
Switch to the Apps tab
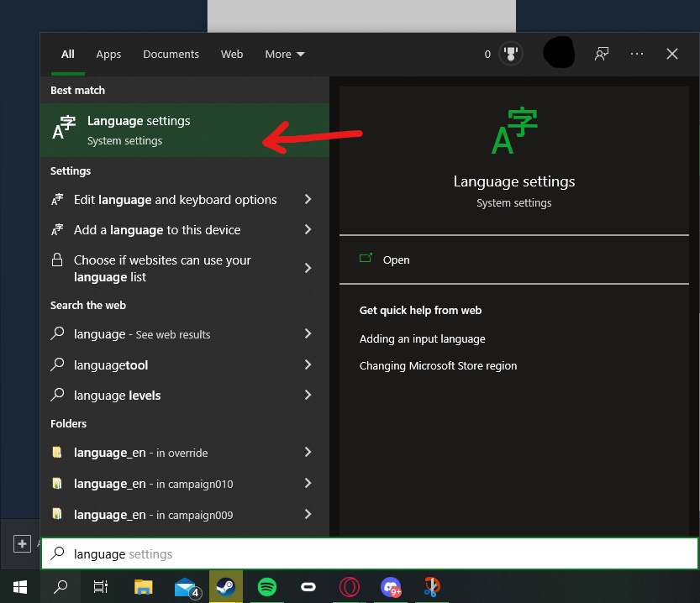click(108, 54)
